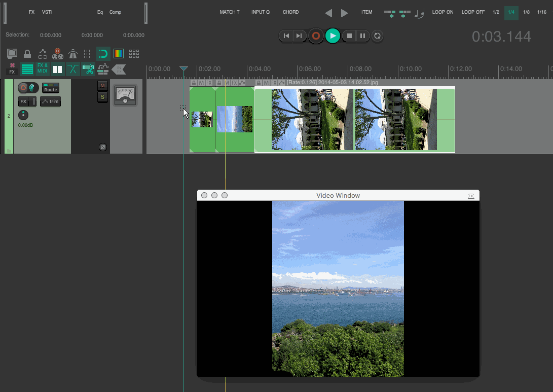
Task: Click the metronome icon in toolbar
Action: [x=73, y=54]
